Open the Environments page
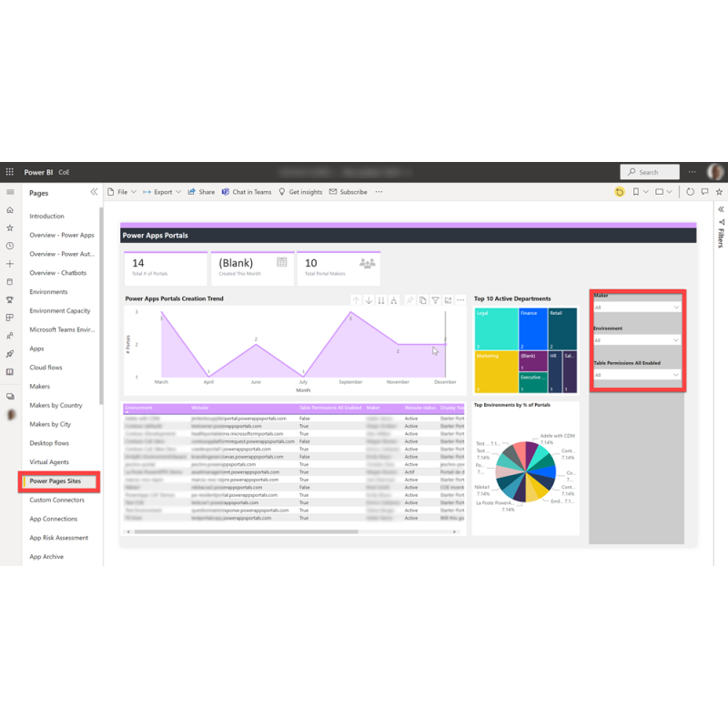Viewport: 728px width, 728px height. (x=49, y=291)
